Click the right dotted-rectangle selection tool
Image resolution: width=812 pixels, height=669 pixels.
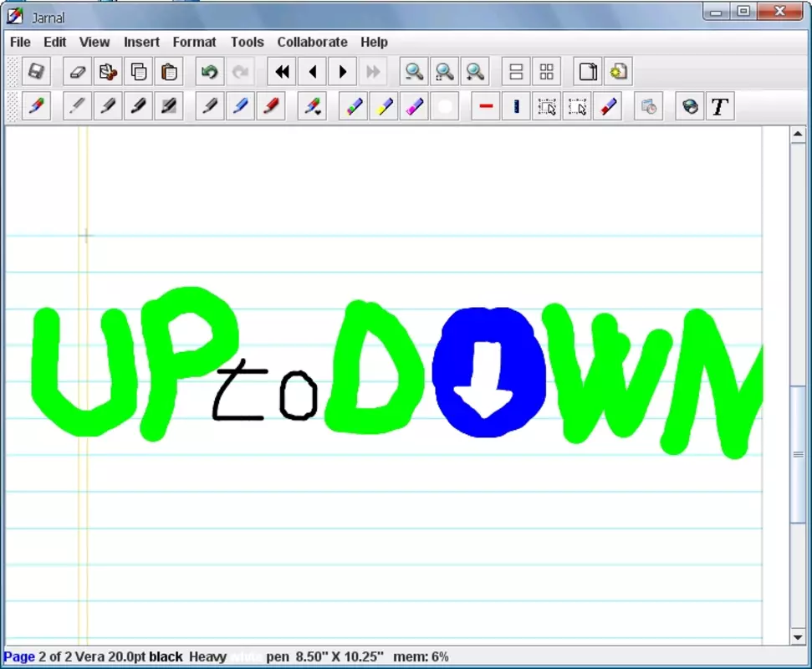pyautogui.click(x=577, y=107)
